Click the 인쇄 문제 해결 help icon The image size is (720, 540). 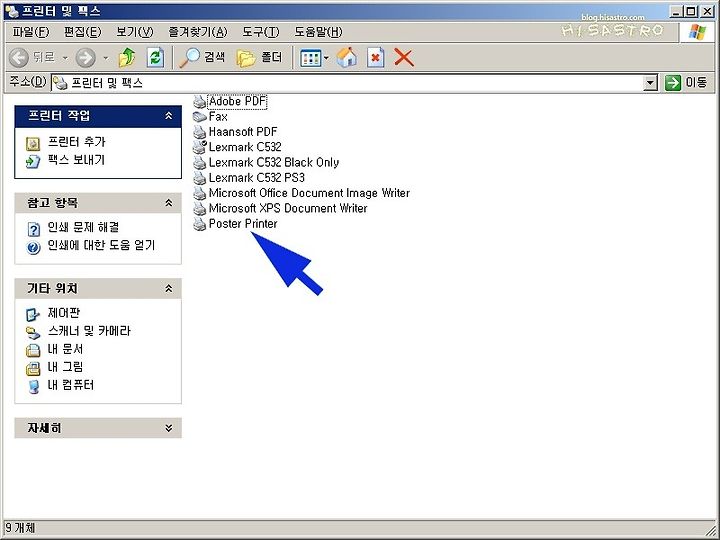pos(33,228)
